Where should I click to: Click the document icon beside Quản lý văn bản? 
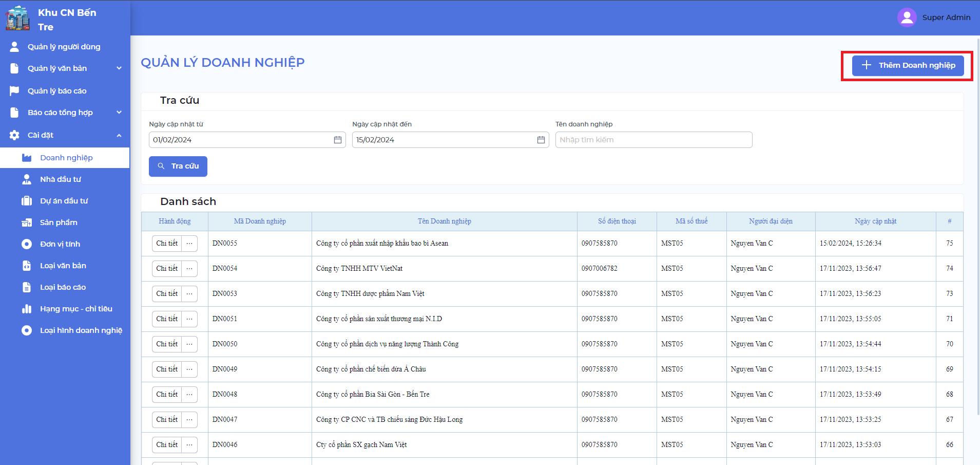click(14, 68)
